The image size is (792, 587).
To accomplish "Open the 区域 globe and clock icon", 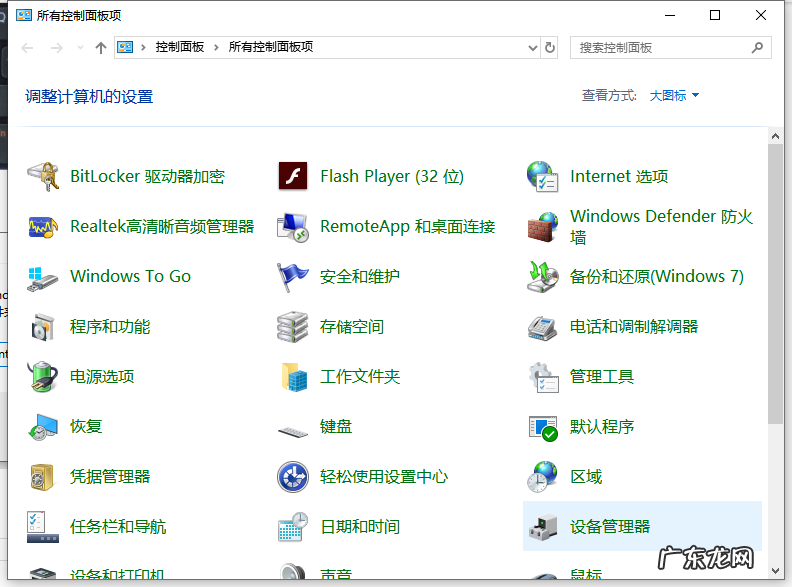I will [542, 477].
